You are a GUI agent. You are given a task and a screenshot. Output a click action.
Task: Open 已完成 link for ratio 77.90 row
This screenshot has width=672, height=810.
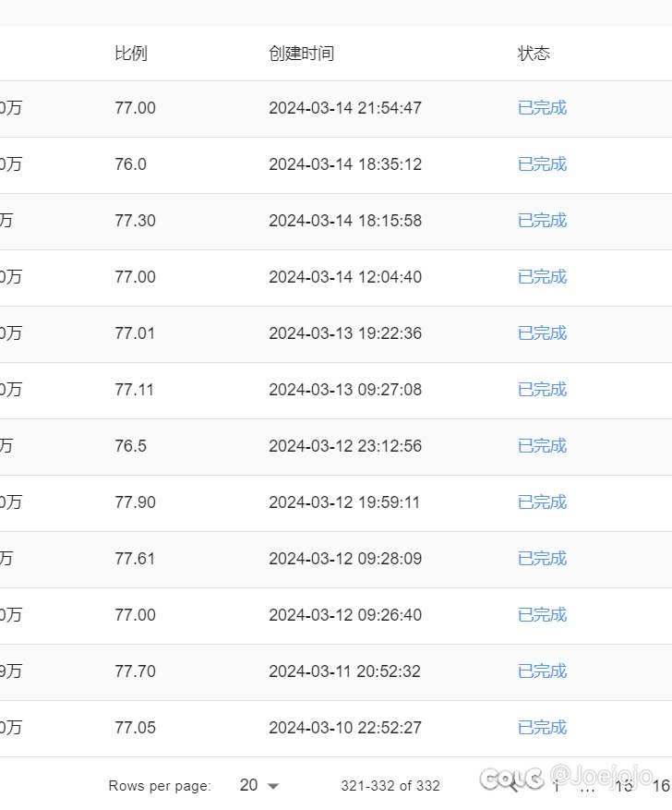coord(542,502)
